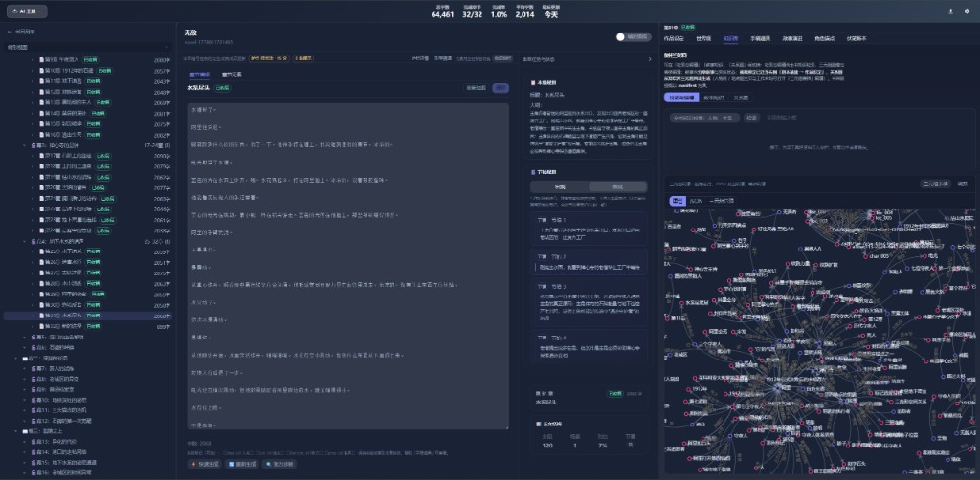Open the 知识库 tab

pos(730,38)
